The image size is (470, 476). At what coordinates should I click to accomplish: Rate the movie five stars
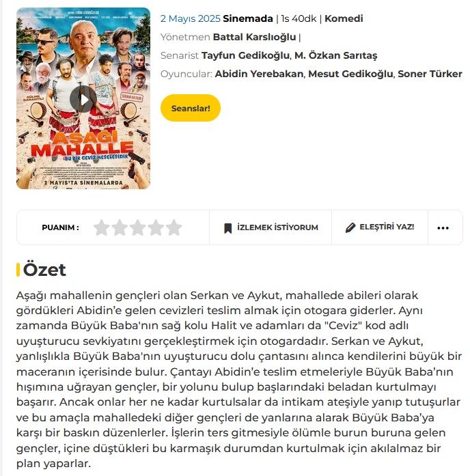coord(174,227)
